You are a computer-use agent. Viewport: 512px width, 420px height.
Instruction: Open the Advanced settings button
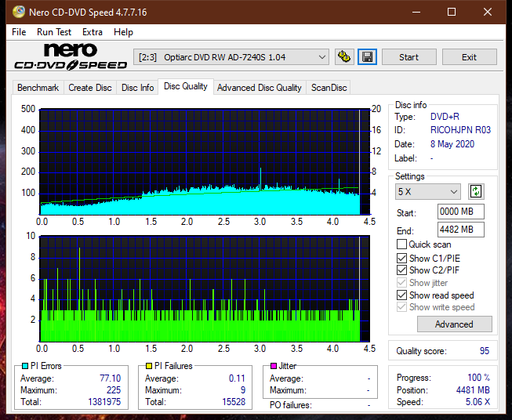coord(454,324)
